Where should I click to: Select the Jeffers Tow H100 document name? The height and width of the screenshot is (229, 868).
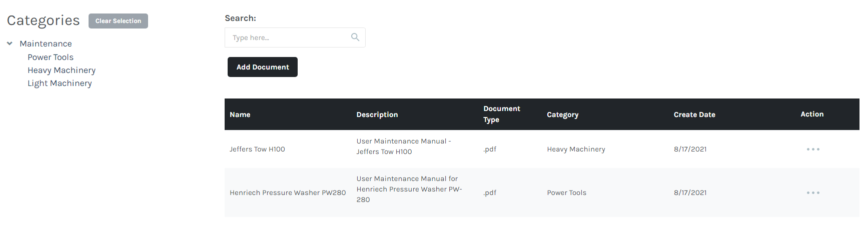(257, 149)
